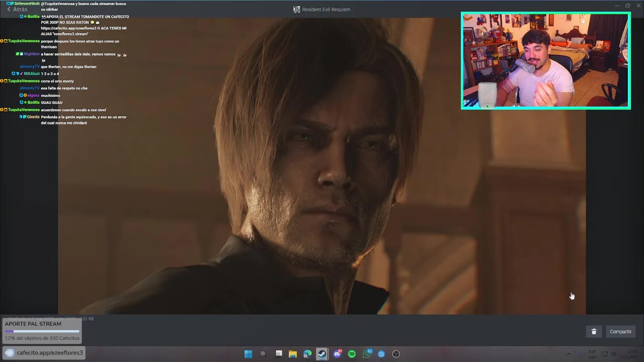Switch to Steam on the taskbar
Screen dimensions: 644x362
click(322, 354)
